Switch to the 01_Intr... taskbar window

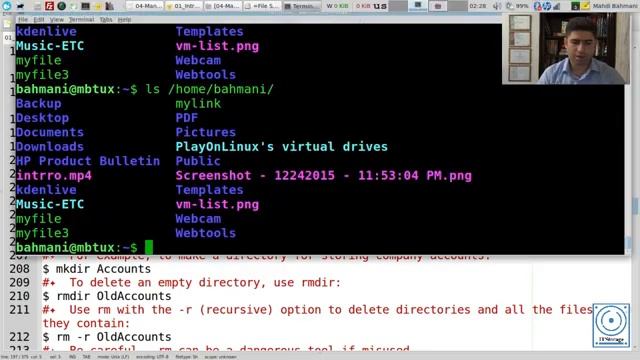click(183, 6)
